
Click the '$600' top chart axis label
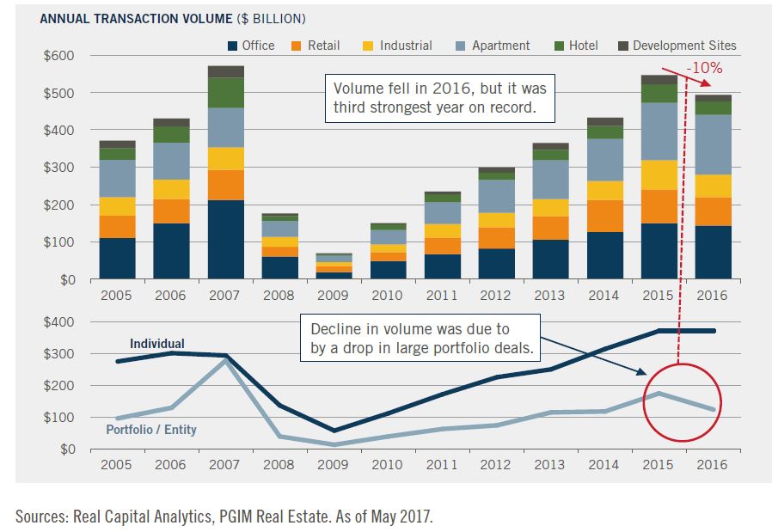(58, 56)
